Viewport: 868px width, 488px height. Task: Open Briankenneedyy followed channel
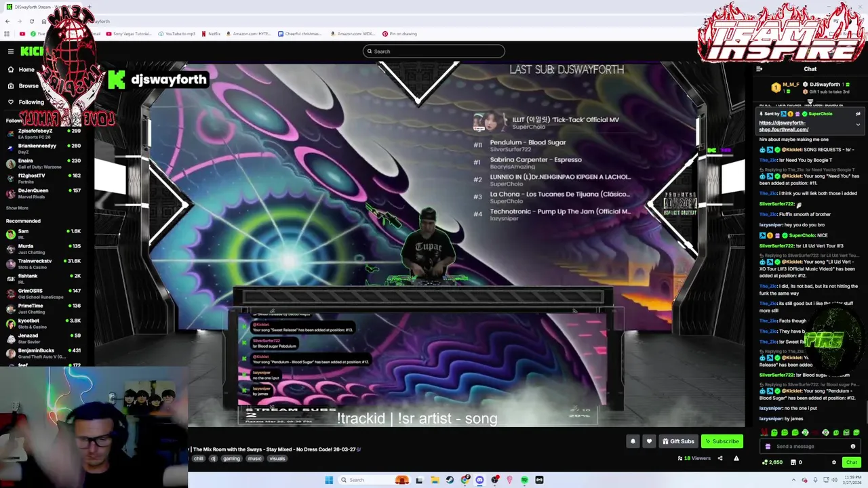click(43, 148)
